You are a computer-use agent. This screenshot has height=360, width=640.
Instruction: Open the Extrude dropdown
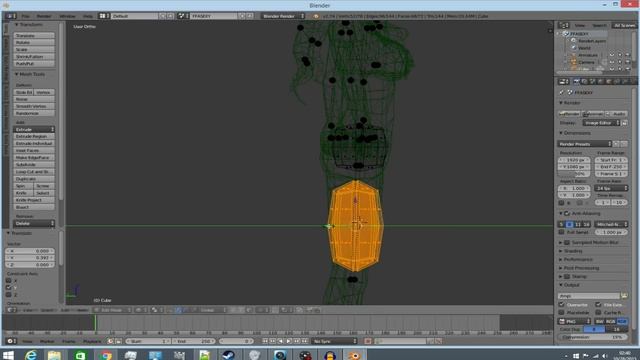34,129
